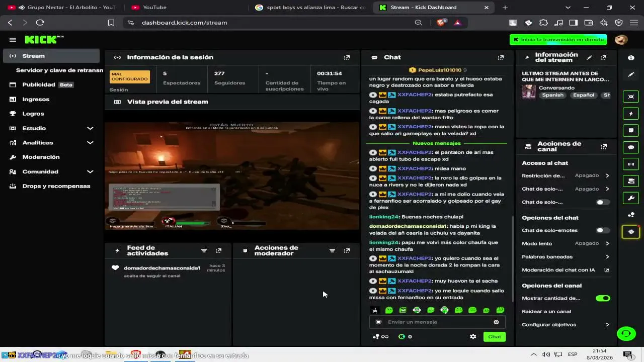644x362 pixels.
Task: Open Servidor y clave de retransmisión
Action: pos(59,70)
